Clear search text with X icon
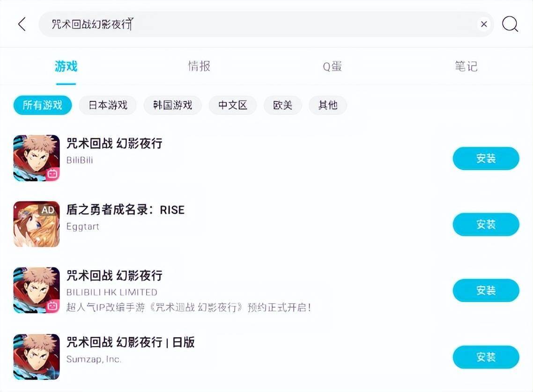Image resolution: width=533 pixels, height=392 pixels. [484, 24]
